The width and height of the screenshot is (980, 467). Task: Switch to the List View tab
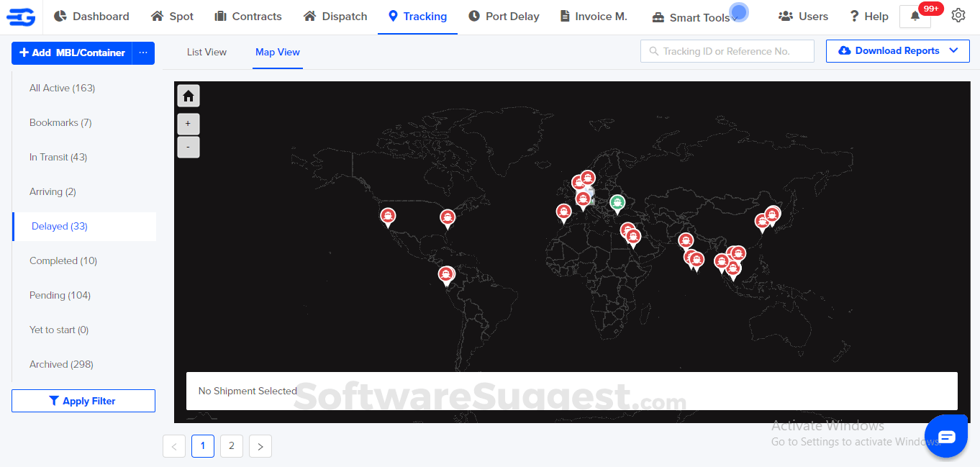click(x=207, y=52)
